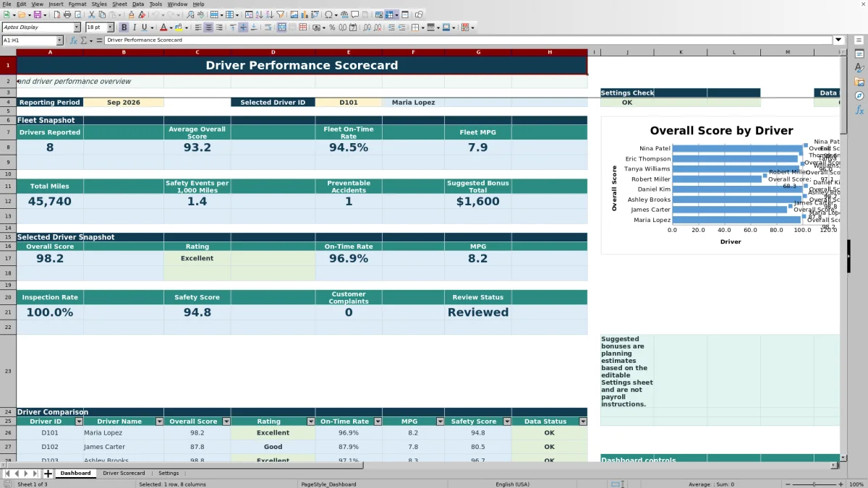Image resolution: width=868 pixels, height=488 pixels.
Task: Expand the formula bar dropdown arrow
Action: pyautogui.click(x=839, y=40)
